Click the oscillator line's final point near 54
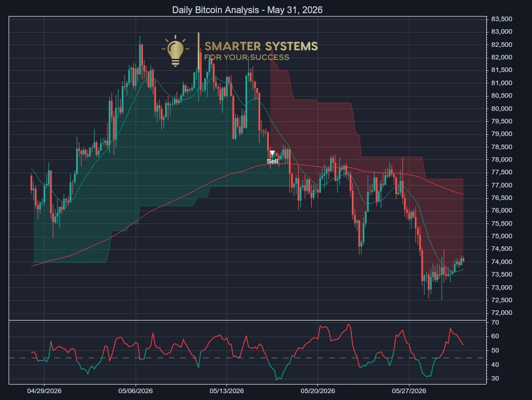Screen dimensions: 532x400 tap(463, 345)
